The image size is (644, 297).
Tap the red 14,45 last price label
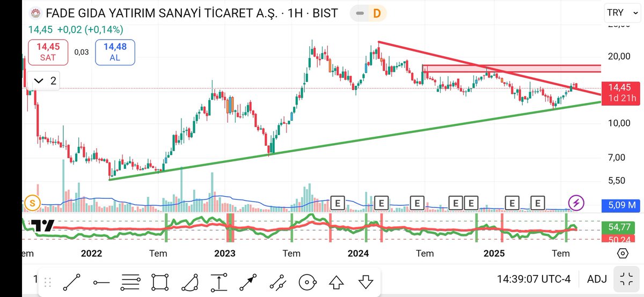click(622, 92)
